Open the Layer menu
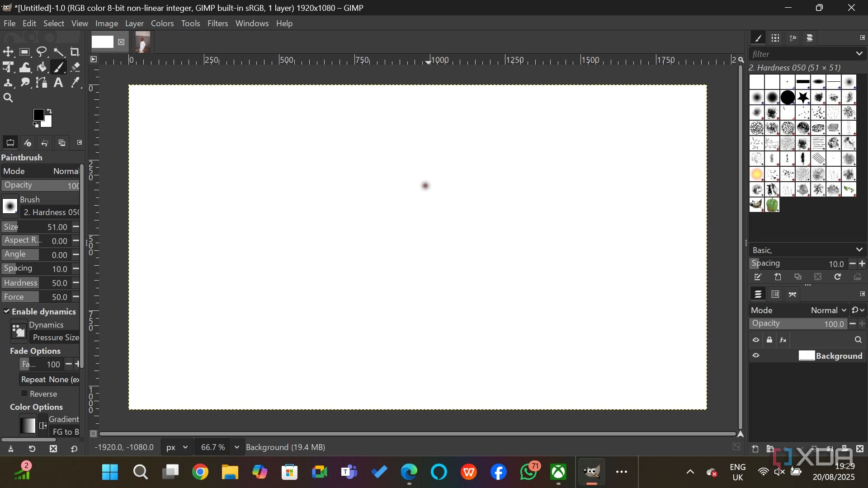868x488 pixels. 134,23
